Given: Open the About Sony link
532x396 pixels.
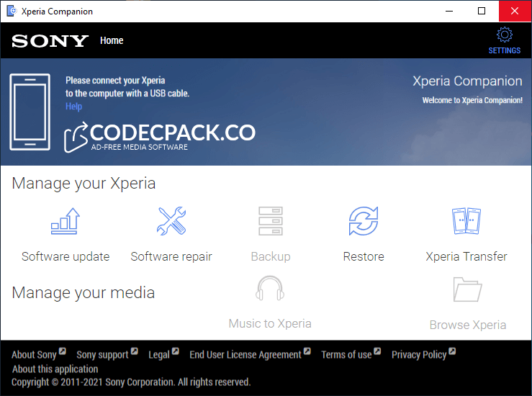Looking at the screenshot, I should tap(34, 355).
